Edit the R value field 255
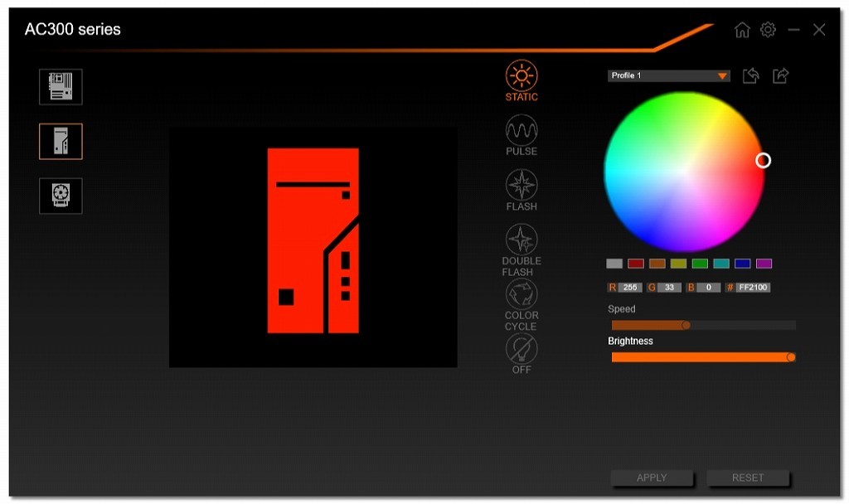This screenshot has width=849, height=504. 630,288
